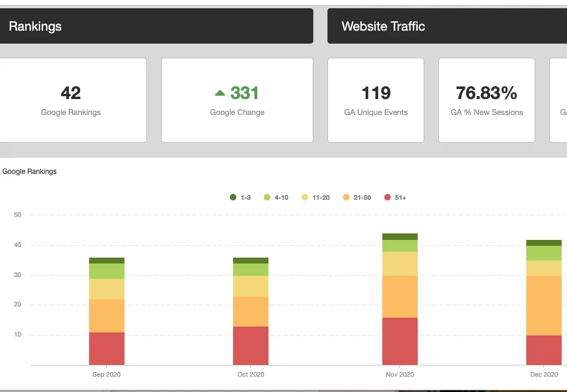Click the red 51+ segment for Dec 2020
This screenshot has width=567, height=392.
[544, 350]
